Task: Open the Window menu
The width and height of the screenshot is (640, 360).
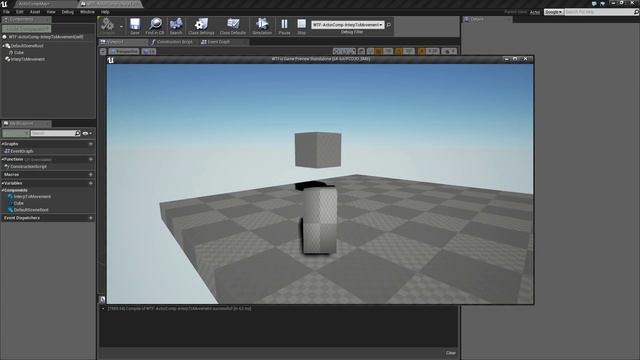Action: [x=87, y=12]
